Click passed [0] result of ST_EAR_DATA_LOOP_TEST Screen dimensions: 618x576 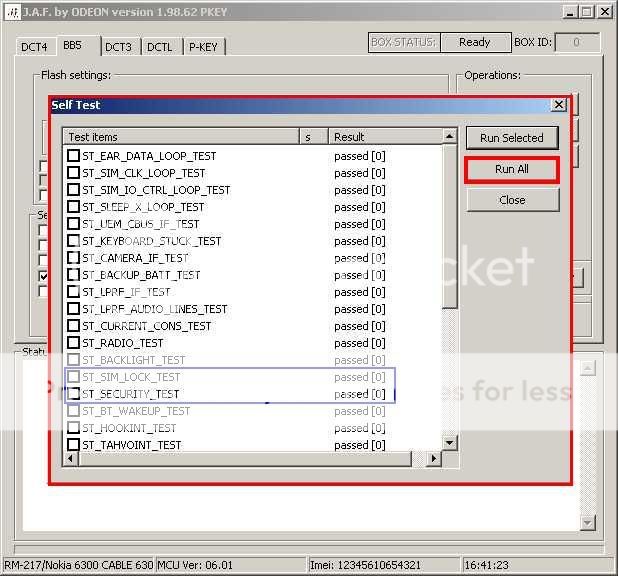click(360, 156)
